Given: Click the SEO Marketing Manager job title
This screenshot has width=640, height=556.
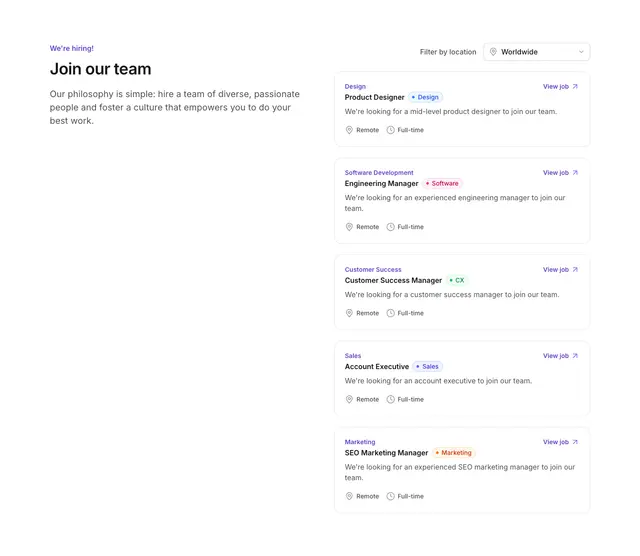Looking at the screenshot, I should coord(386,452).
